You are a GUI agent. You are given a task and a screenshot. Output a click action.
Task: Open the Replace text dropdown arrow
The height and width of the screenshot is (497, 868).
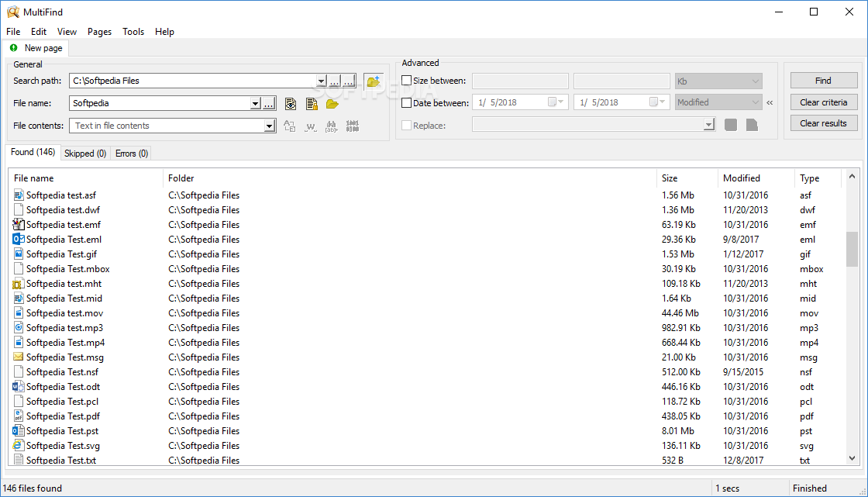[x=709, y=126]
